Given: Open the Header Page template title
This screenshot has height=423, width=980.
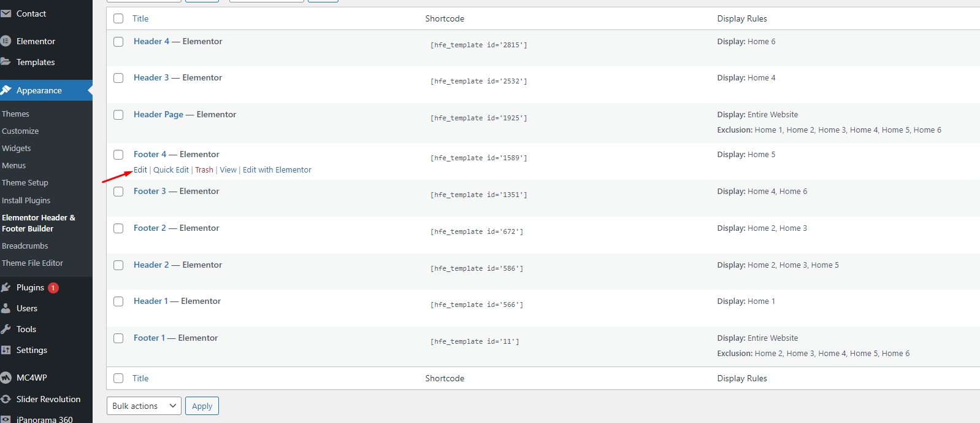Looking at the screenshot, I should point(158,114).
